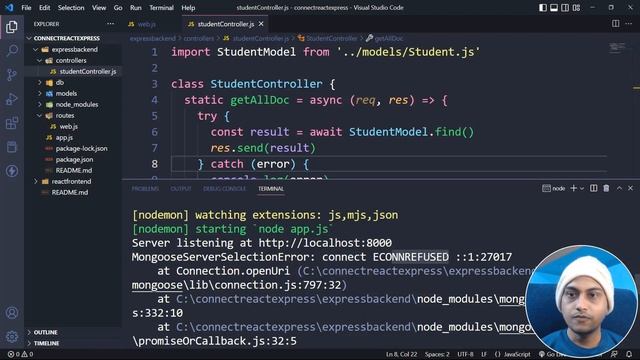Click the editor minimap
The image size is (640, 360).
click(x=617, y=48)
